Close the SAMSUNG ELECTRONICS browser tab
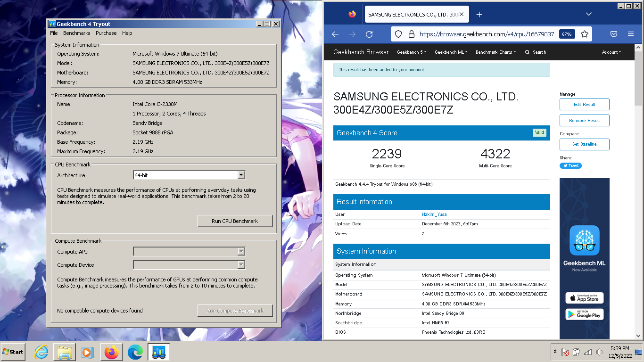644x362 pixels. (x=462, y=14)
